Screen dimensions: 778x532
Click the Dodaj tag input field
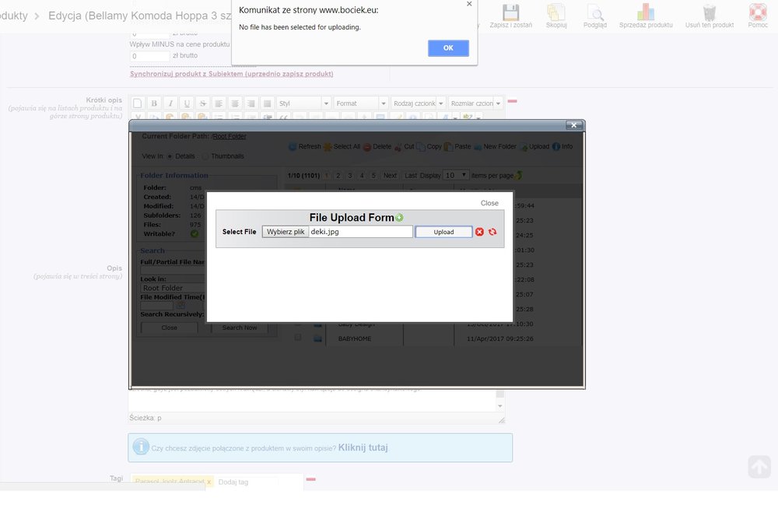tap(247, 482)
